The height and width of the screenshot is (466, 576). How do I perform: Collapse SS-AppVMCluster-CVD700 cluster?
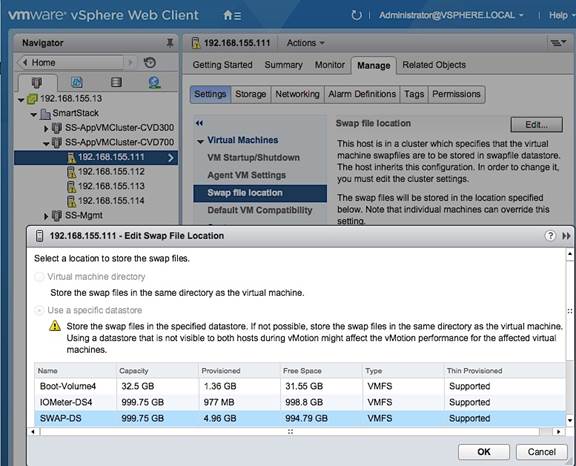46,143
